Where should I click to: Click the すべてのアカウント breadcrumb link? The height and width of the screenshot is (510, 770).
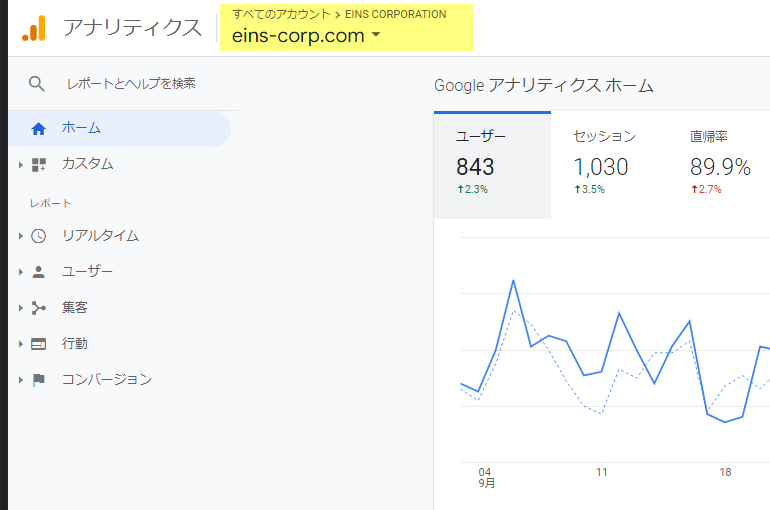click(281, 14)
